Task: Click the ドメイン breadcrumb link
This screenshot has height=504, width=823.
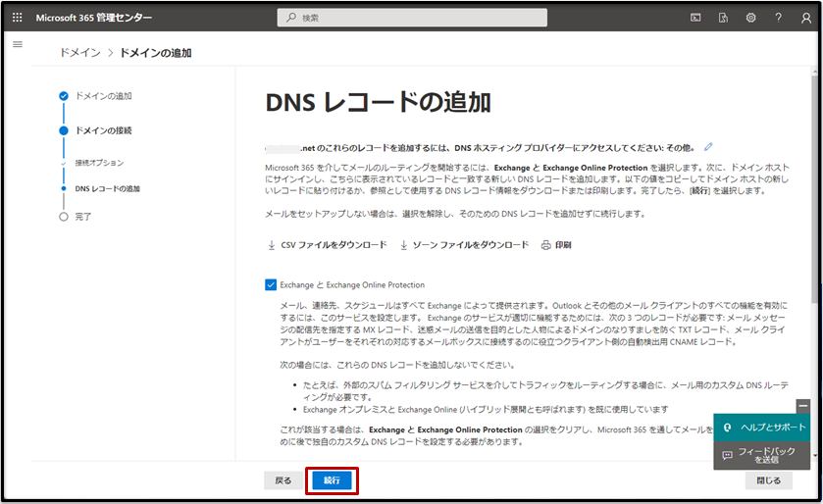Action: tap(79, 52)
